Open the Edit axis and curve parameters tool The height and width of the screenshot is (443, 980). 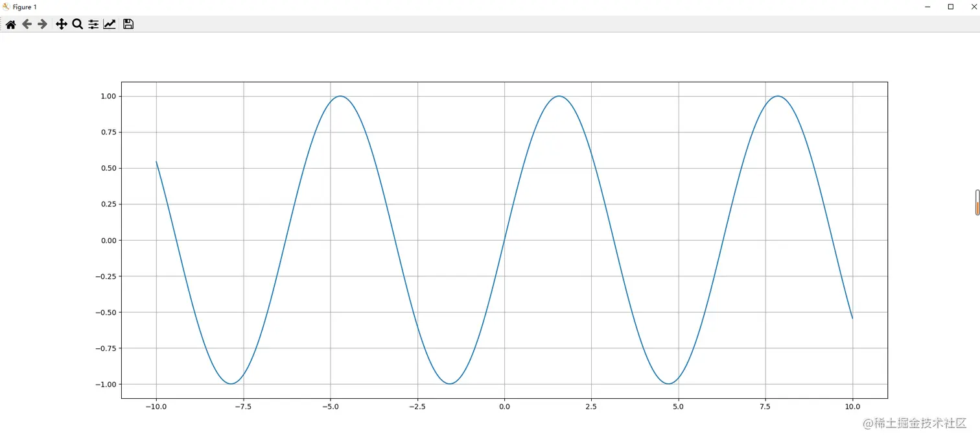[110, 24]
